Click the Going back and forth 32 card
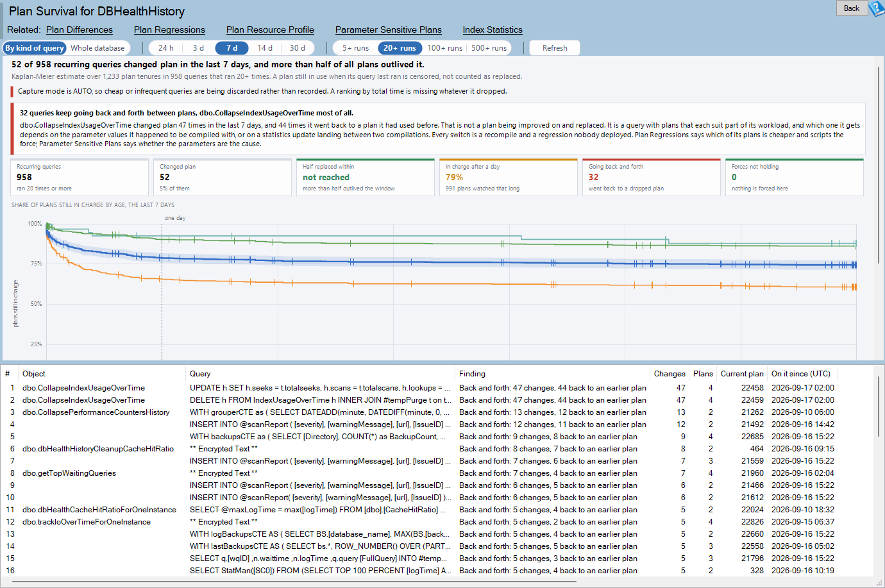The height and width of the screenshot is (588, 885). pos(652,177)
